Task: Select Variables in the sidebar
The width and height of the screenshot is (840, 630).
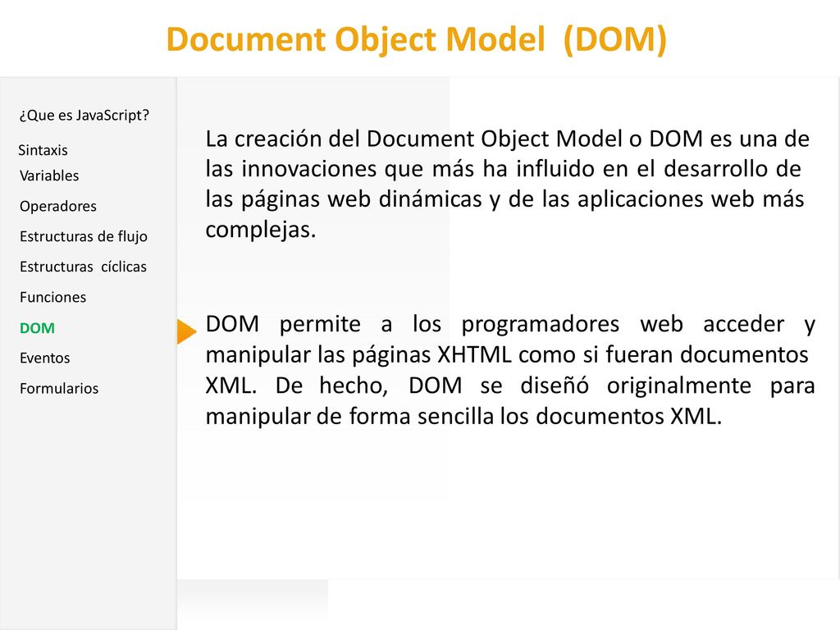Action: point(49,176)
